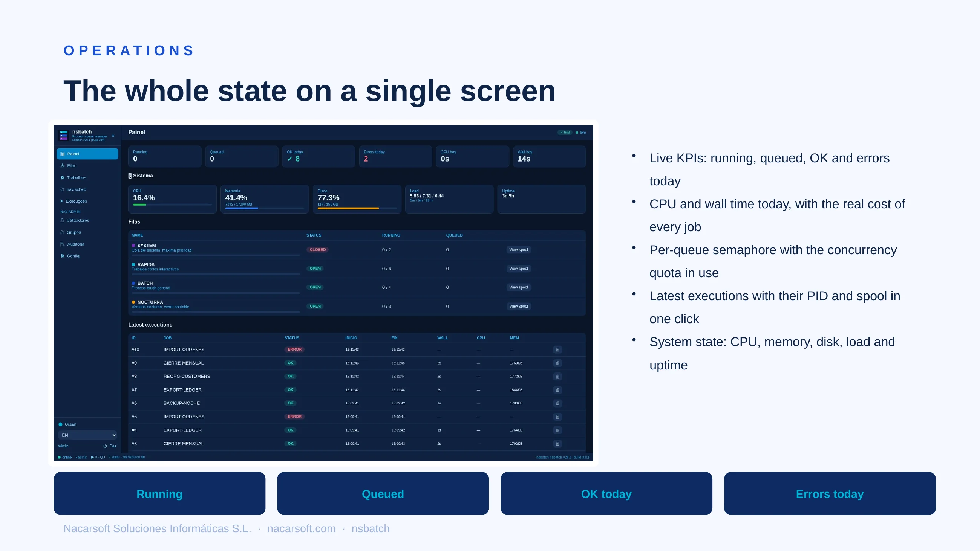980x551 pixels.
Task: Open the EN language dropdown
Action: point(87,435)
